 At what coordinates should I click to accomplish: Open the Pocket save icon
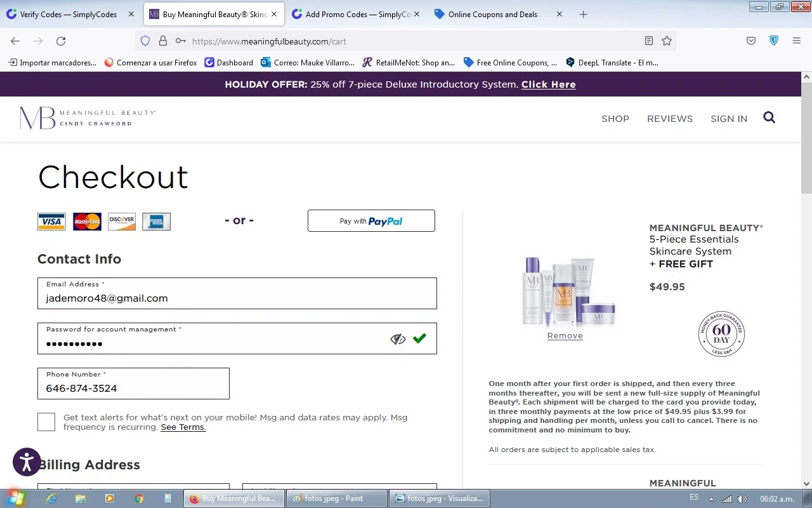[751, 41]
